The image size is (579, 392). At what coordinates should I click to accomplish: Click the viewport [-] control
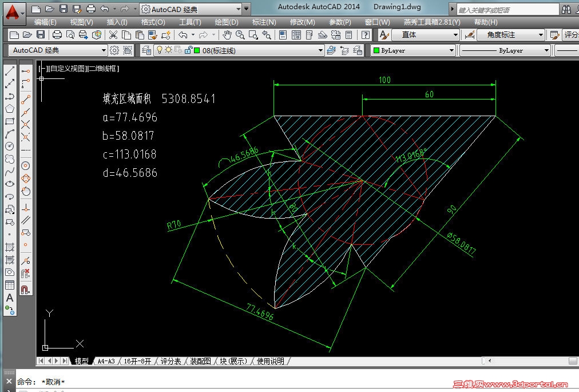click(x=43, y=68)
